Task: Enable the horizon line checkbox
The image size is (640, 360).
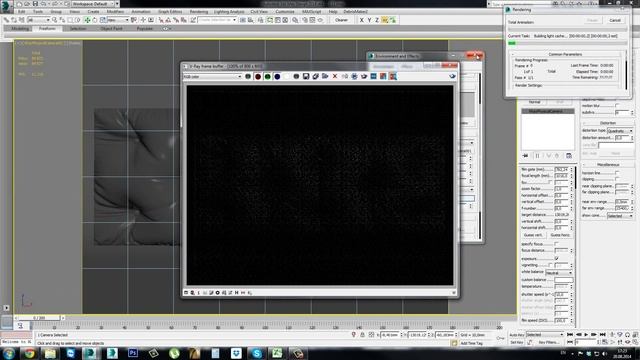Action: click(617, 173)
